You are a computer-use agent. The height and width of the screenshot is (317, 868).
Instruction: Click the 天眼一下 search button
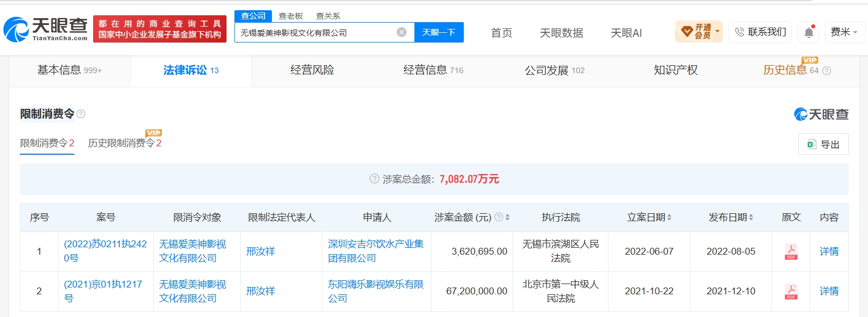439,32
